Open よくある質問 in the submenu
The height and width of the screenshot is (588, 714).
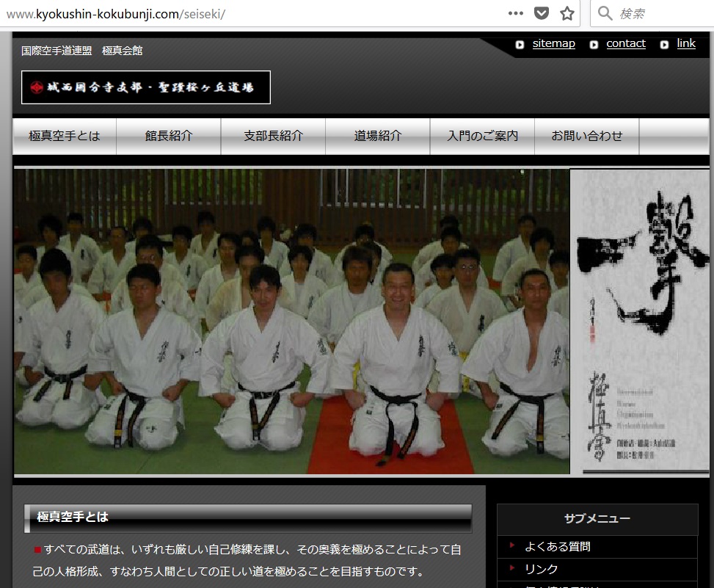(558, 547)
